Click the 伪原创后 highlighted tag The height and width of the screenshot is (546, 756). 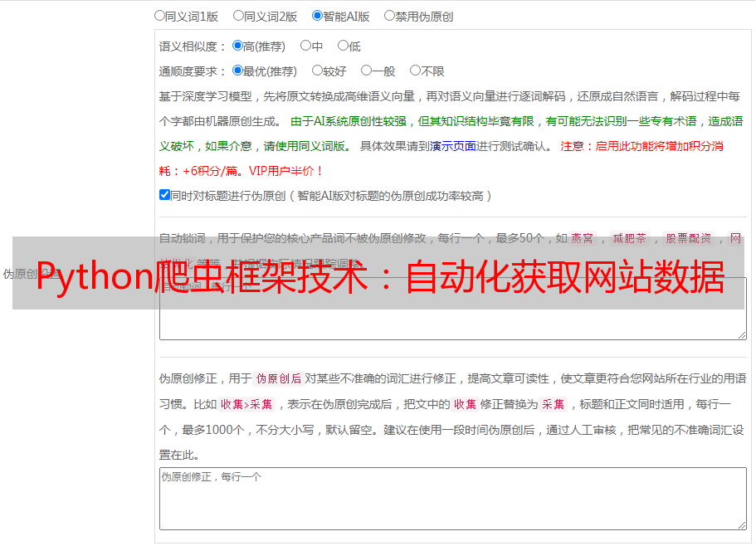[279, 378]
